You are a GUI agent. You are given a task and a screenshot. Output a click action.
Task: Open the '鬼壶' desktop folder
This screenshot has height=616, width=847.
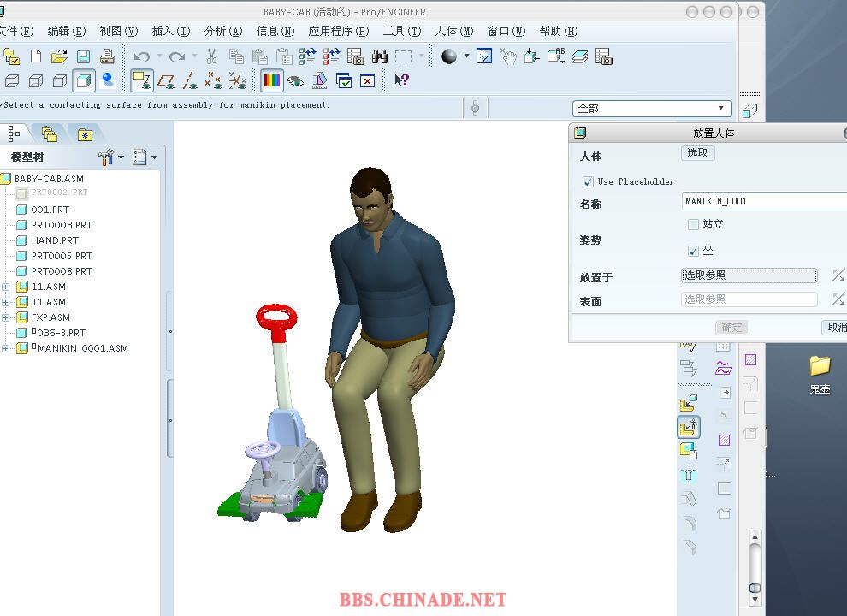820,373
